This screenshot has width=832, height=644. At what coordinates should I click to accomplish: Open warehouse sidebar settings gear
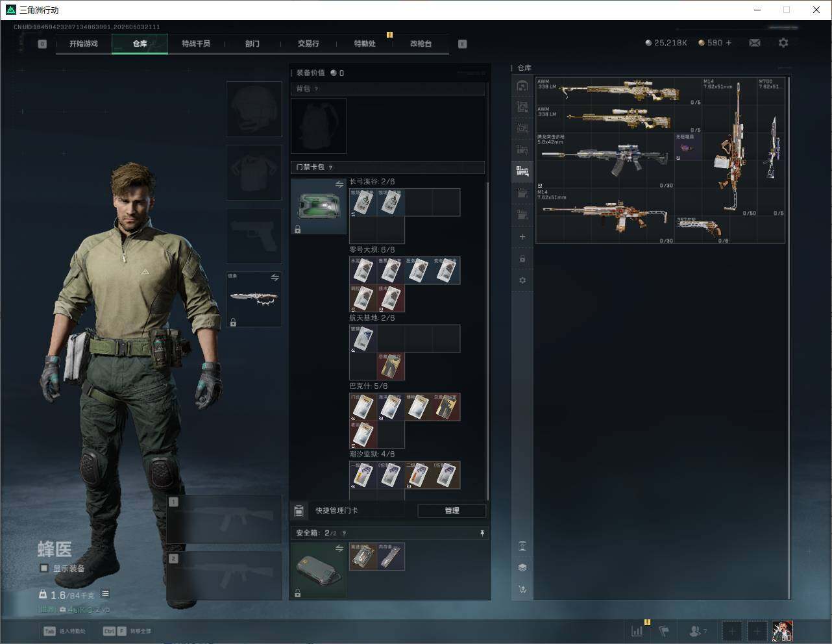(522, 280)
